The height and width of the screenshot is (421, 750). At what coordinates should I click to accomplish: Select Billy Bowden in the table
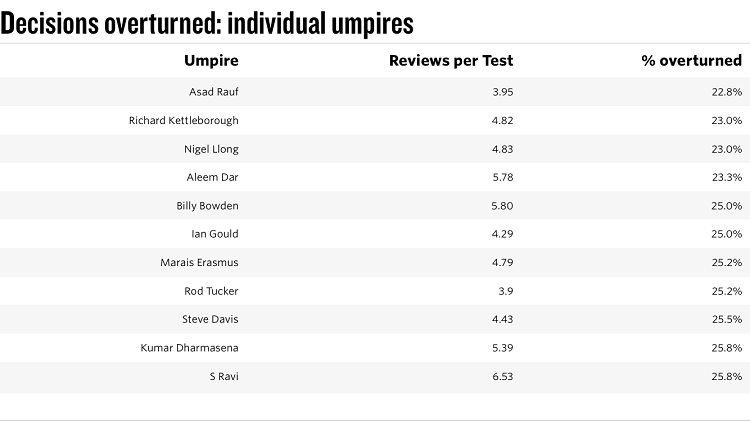pyautogui.click(x=207, y=206)
